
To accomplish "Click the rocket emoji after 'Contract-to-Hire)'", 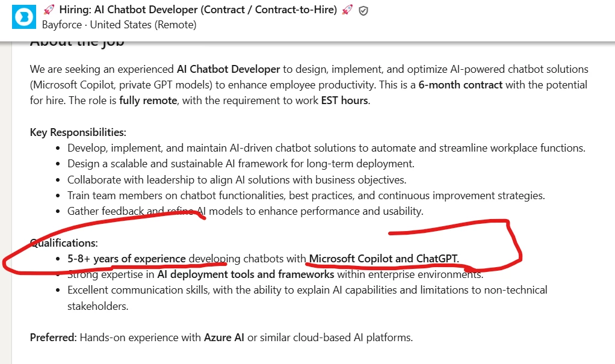I will point(347,10).
